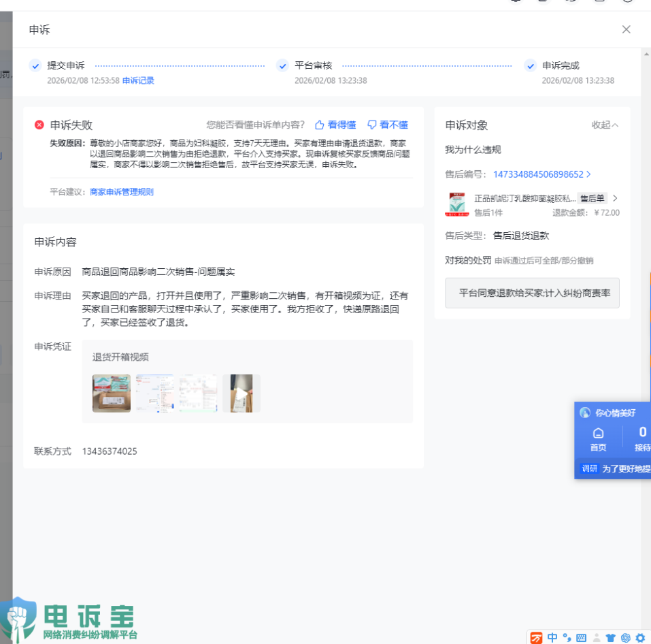Toggle 中 Chinese input mode indicator
The image size is (651, 644).
(552, 638)
